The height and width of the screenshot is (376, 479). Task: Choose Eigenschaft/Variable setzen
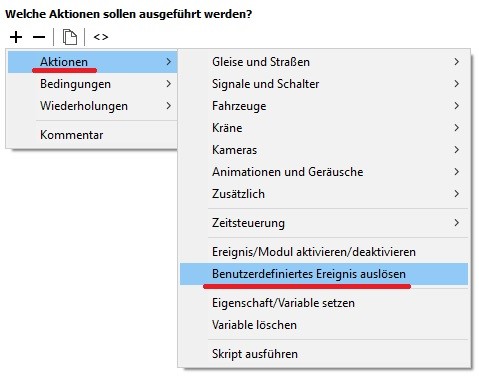coord(324,303)
